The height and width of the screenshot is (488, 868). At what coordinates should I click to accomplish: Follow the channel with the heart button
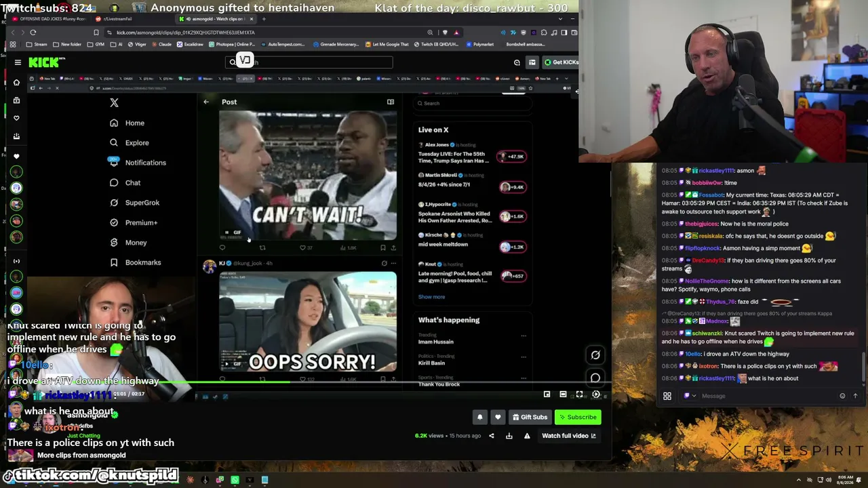click(x=498, y=417)
